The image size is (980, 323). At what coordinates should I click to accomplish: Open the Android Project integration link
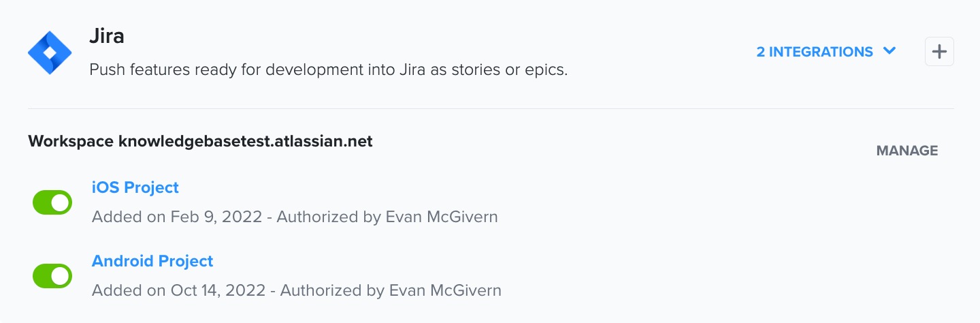[152, 261]
